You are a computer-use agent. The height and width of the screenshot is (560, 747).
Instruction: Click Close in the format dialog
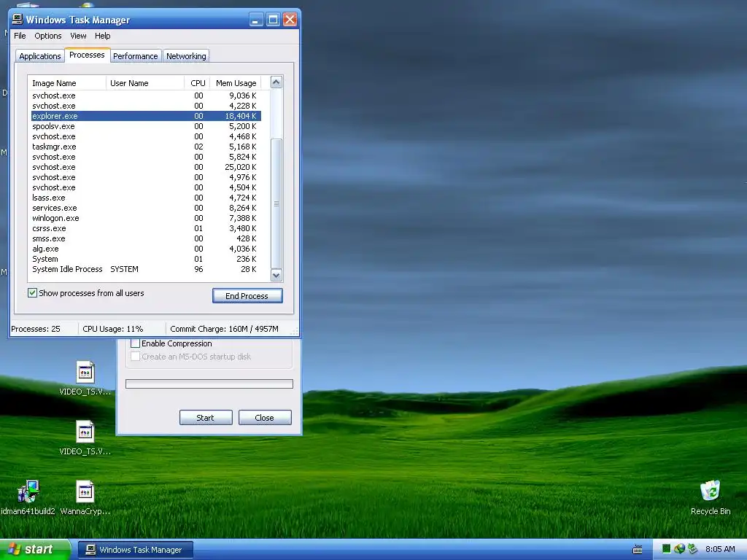264,418
